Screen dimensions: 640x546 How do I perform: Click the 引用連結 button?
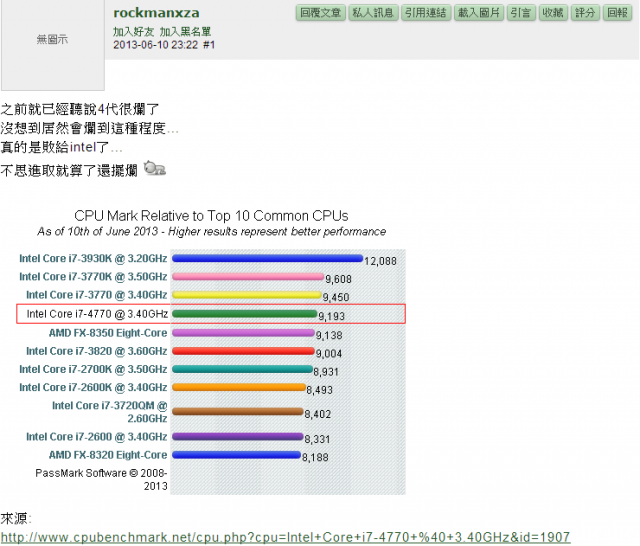426,13
